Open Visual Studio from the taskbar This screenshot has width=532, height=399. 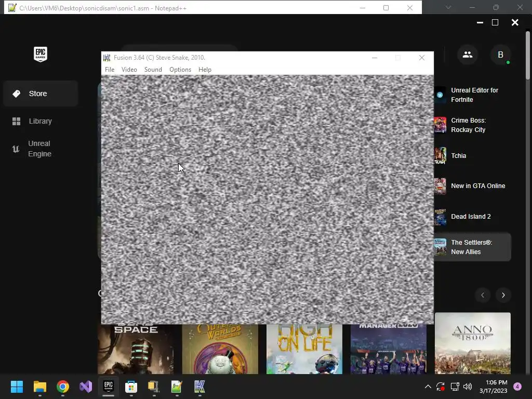click(86, 387)
